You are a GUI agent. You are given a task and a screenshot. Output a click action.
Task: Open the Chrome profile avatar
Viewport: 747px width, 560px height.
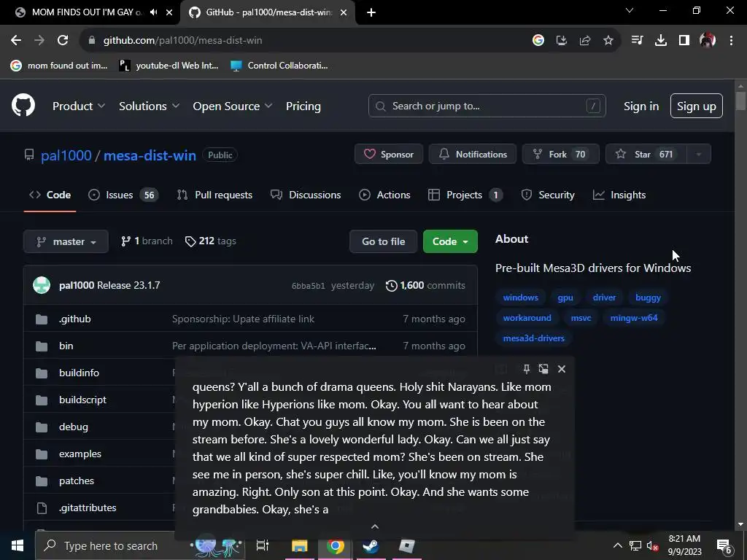click(x=708, y=41)
